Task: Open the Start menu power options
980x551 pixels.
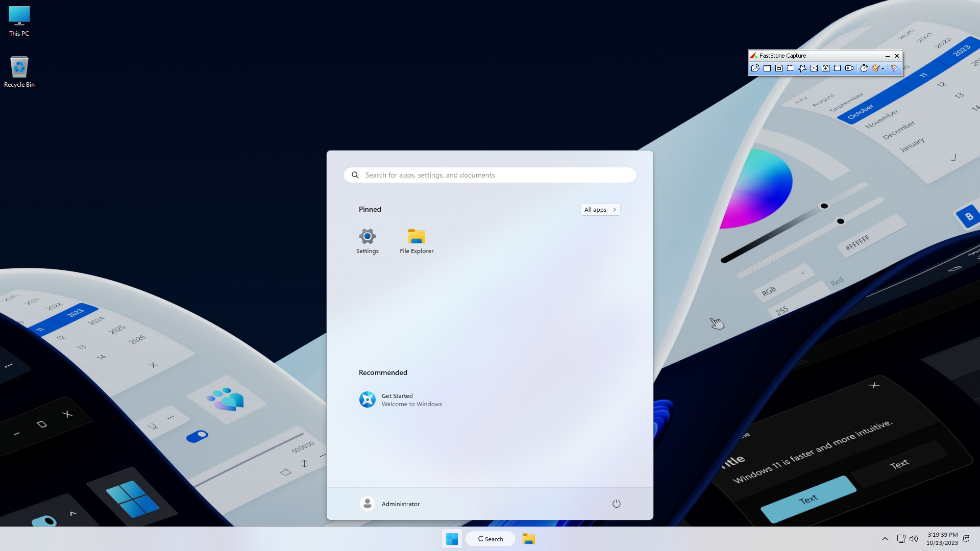Action: tap(617, 504)
